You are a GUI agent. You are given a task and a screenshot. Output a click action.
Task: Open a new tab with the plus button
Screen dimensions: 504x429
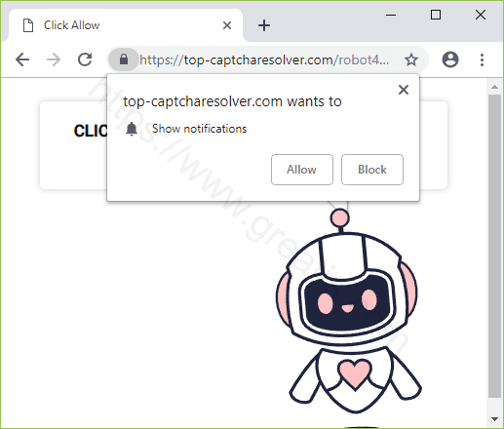[264, 25]
